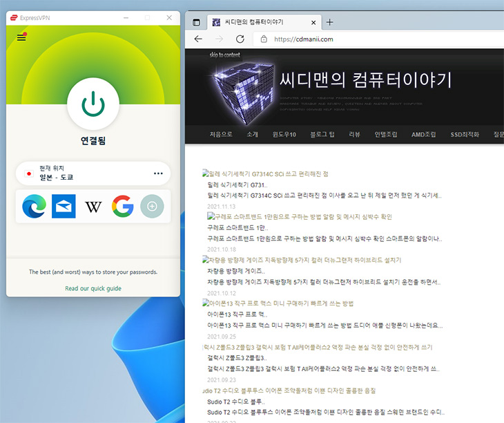Click the '밀레 식기세척기 G731..' post title
This screenshot has height=423, width=504.
click(238, 185)
